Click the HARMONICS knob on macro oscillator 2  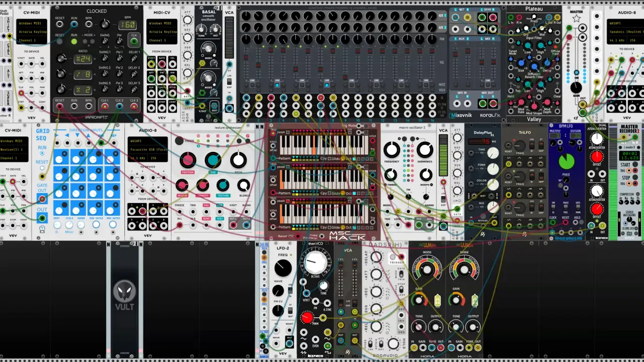pos(425,149)
